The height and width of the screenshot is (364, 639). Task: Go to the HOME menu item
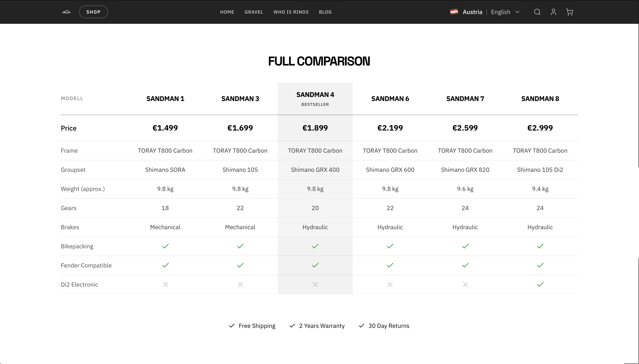click(x=227, y=12)
